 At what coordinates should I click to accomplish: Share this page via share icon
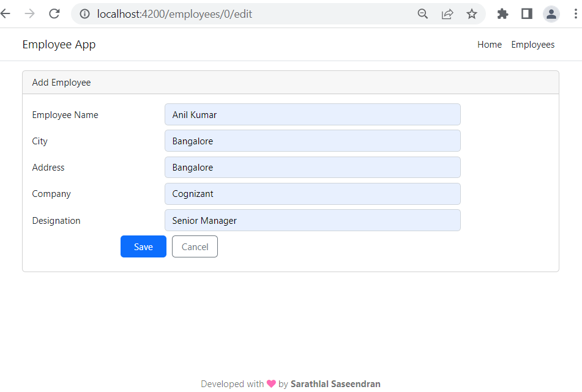pos(447,14)
